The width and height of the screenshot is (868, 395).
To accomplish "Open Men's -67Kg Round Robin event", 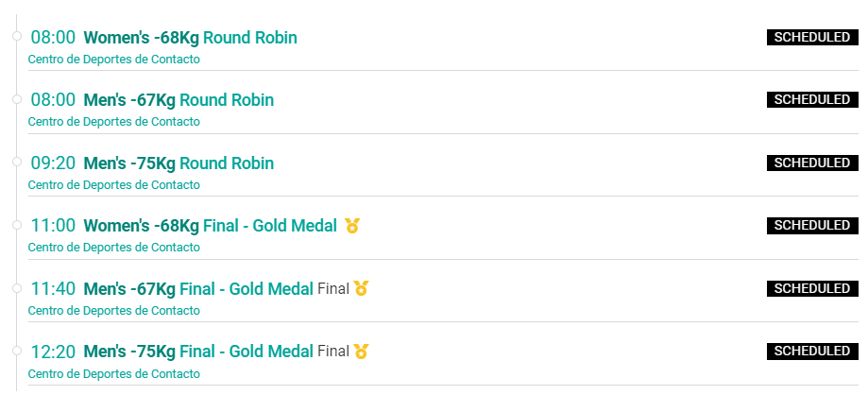I will [x=179, y=100].
